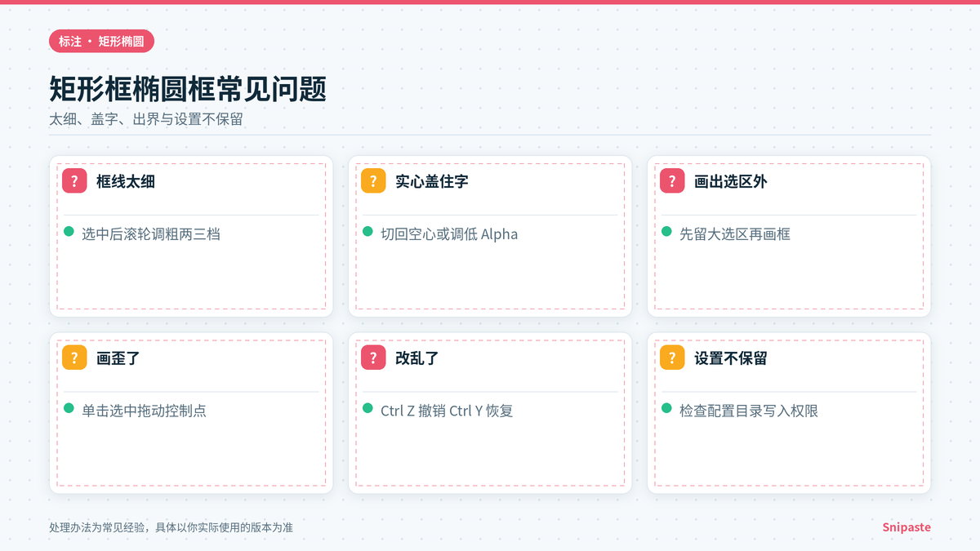
Task: Click the green bullet before 先留大选区再画框
Action: (667, 232)
